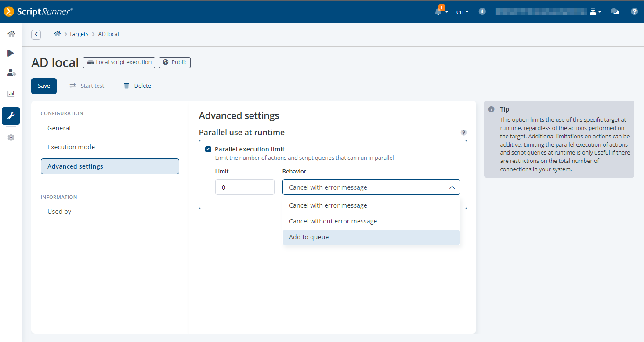The width and height of the screenshot is (644, 342).
Task: Choose 'Add to queue' option
Action: 371,237
